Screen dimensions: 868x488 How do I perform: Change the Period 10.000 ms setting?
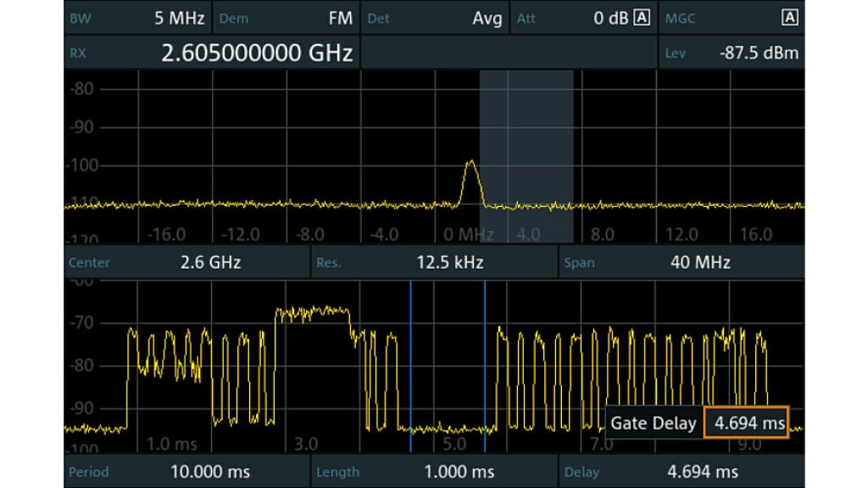point(213,472)
